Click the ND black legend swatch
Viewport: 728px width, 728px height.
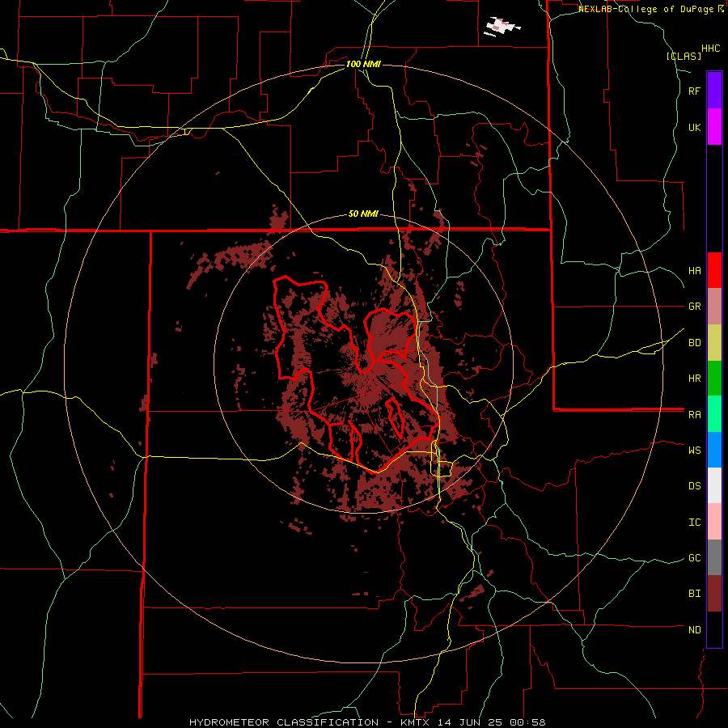pyautogui.click(x=714, y=629)
